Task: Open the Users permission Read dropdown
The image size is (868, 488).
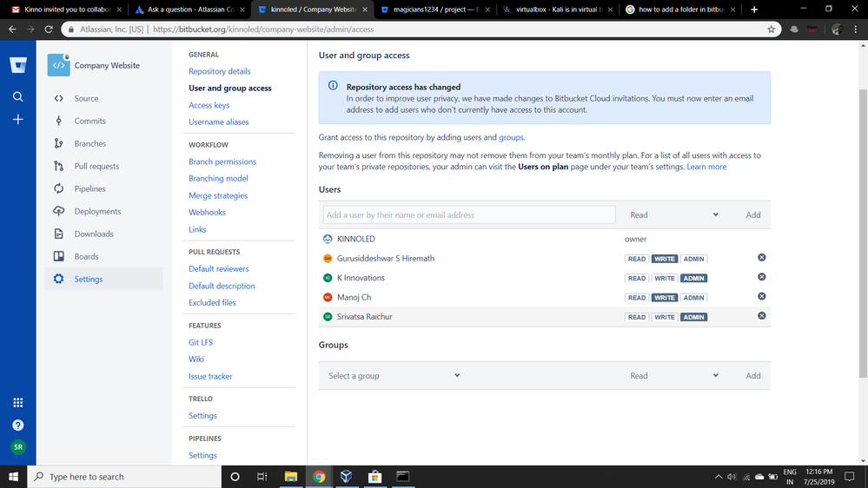Action: (x=673, y=214)
